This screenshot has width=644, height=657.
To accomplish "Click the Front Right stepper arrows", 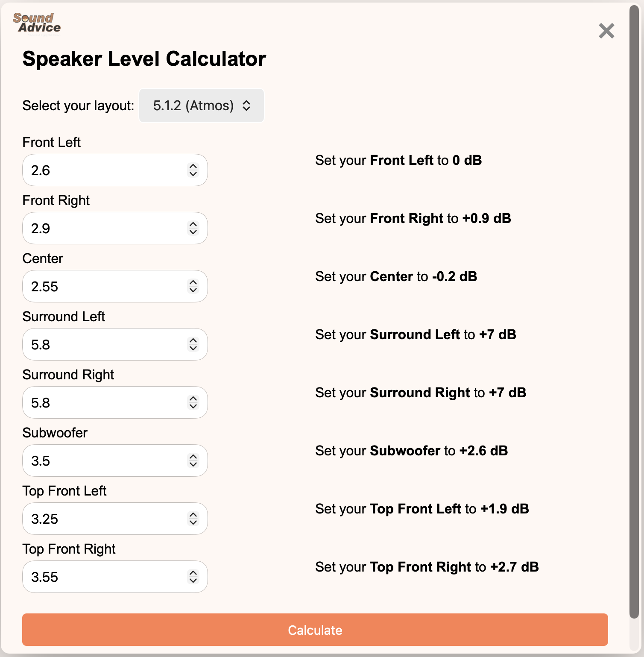I will pos(193,228).
